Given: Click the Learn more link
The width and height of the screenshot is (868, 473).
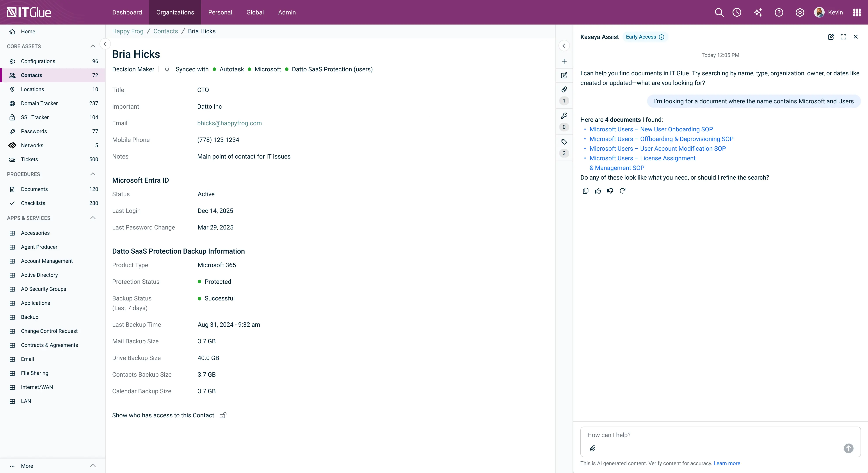Looking at the screenshot, I should click(x=727, y=464).
